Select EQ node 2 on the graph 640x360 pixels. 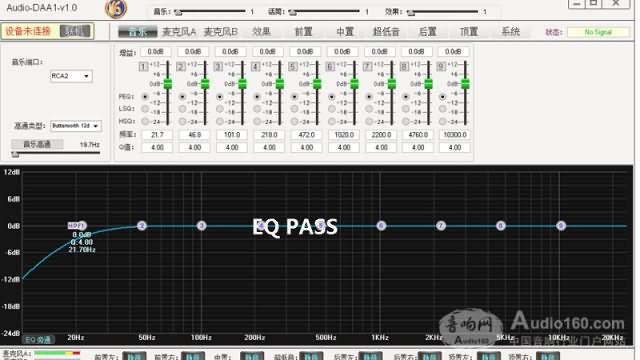[142, 226]
